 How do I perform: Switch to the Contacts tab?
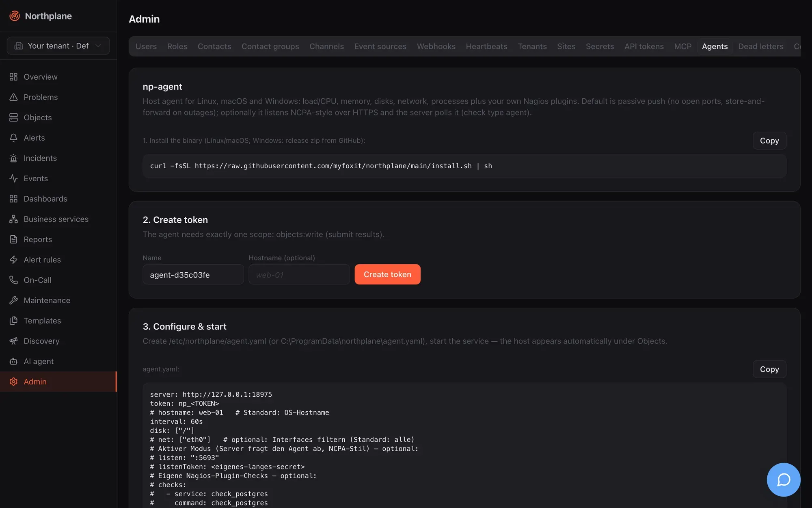tap(214, 46)
